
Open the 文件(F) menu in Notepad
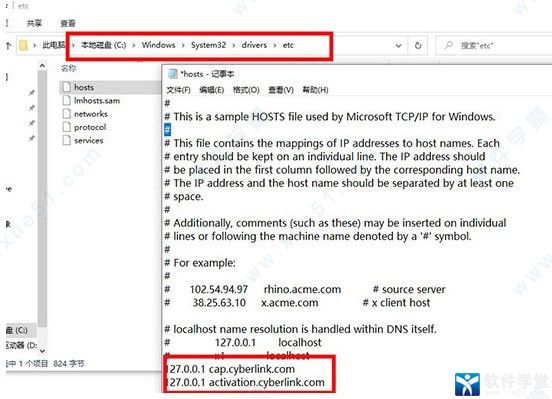(178, 90)
